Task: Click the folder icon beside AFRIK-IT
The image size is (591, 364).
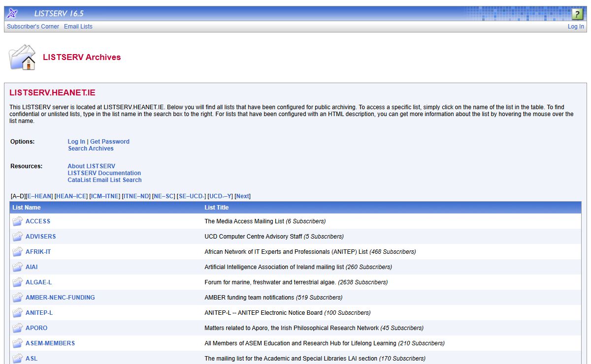Action: (18, 252)
